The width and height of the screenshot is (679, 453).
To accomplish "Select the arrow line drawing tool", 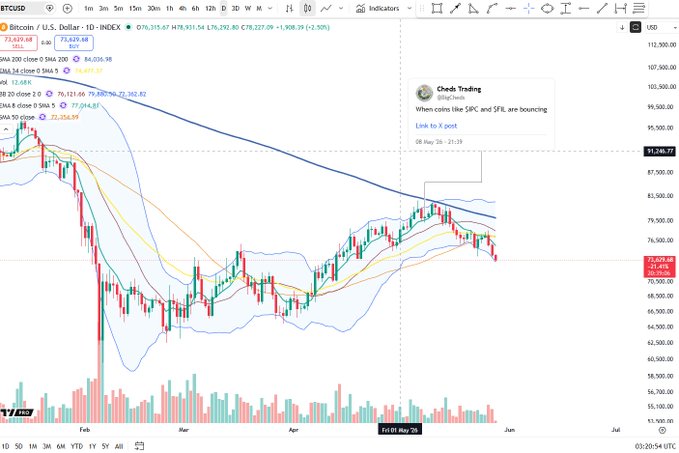I will pyautogui.click(x=455, y=8).
